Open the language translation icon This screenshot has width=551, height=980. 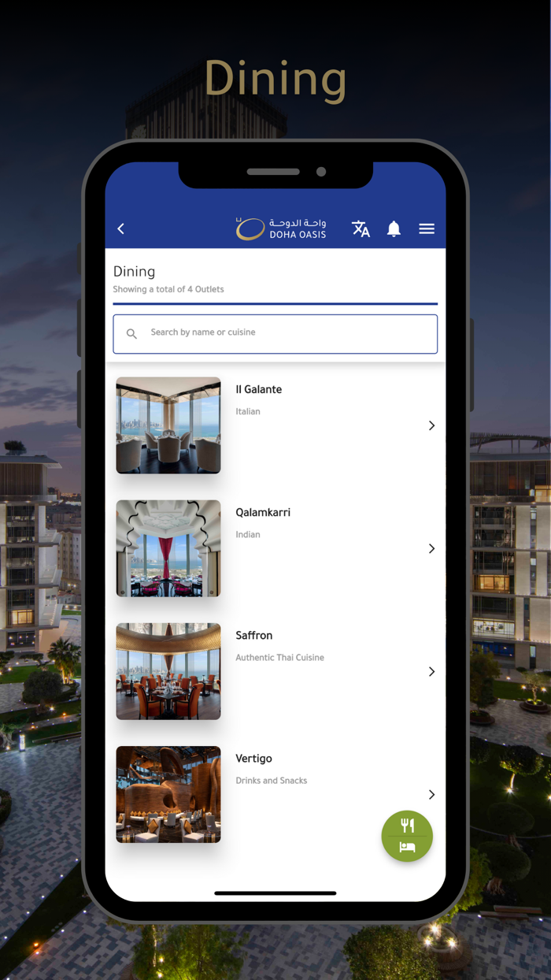click(361, 228)
